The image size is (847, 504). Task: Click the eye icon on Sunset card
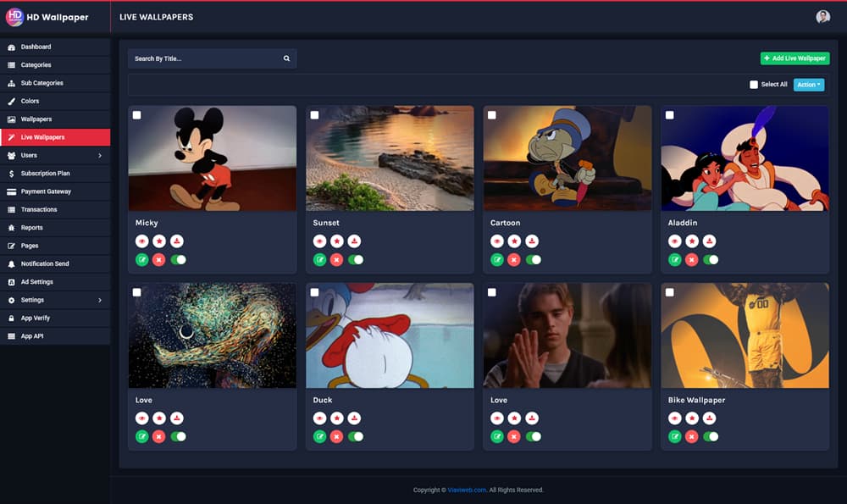tap(320, 241)
